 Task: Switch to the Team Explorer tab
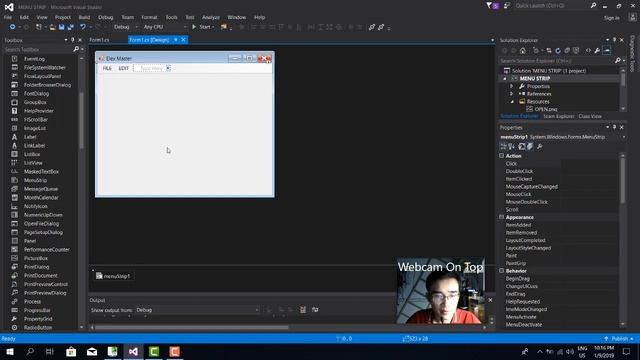point(558,116)
